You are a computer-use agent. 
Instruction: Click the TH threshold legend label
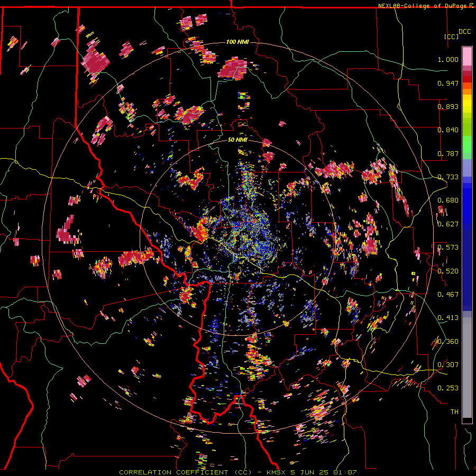[454, 412]
